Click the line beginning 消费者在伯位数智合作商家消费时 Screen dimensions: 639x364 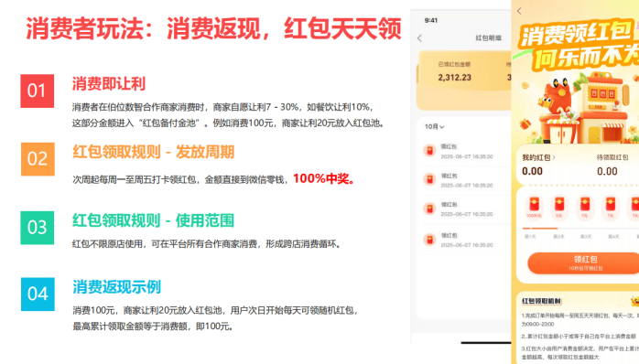coord(222,107)
